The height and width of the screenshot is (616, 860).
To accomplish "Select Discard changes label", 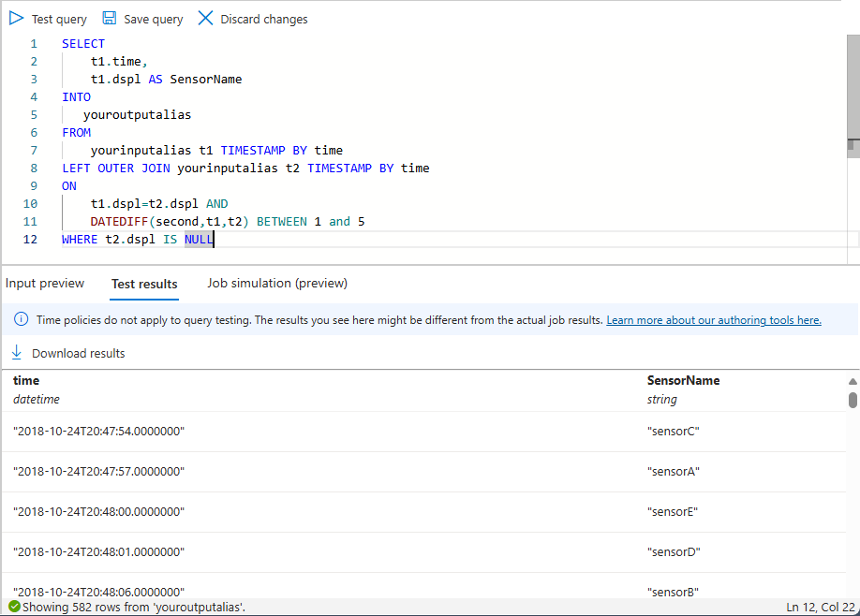I will coord(264,19).
